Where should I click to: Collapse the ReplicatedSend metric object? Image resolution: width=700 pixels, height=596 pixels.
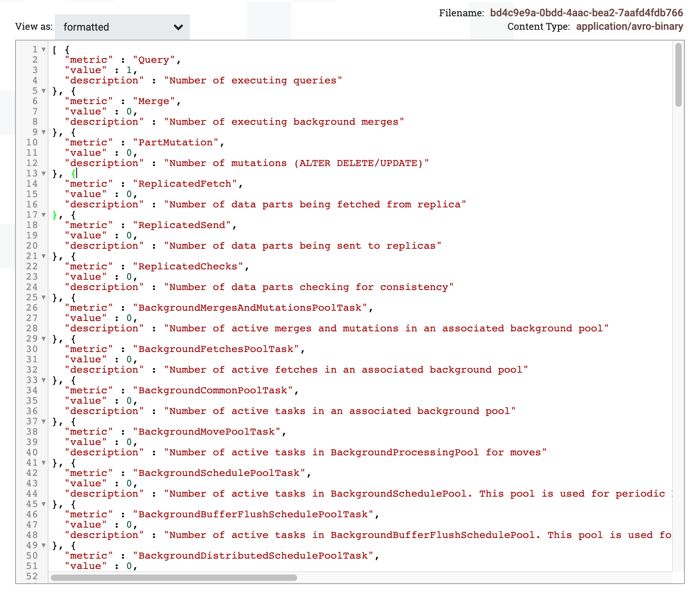click(43, 215)
